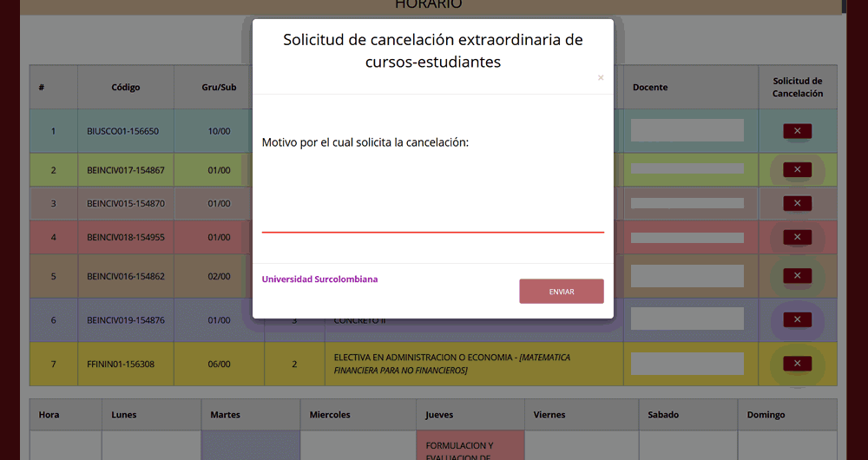Request cancellation of course FFININ01-156308
868x460 pixels.
[x=797, y=364]
